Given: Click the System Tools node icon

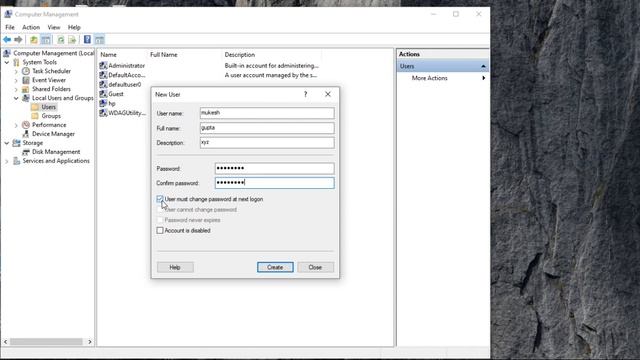Looking at the screenshot, I should (16, 62).
